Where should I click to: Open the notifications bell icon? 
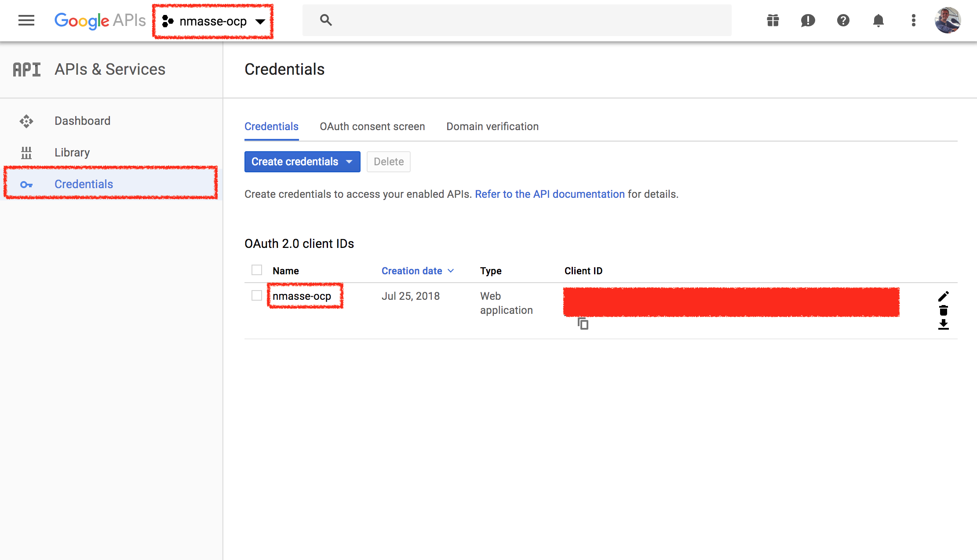point(878,20)
